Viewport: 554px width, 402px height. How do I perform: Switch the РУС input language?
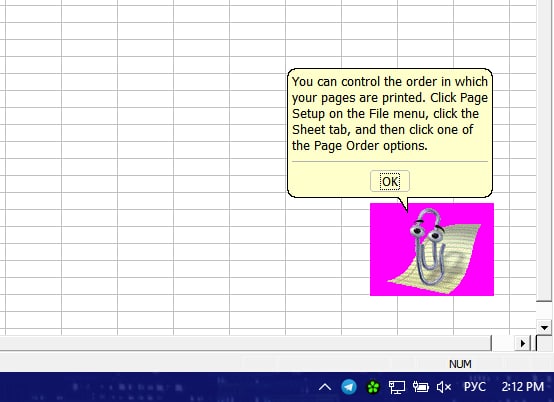[x=475, y=387]
